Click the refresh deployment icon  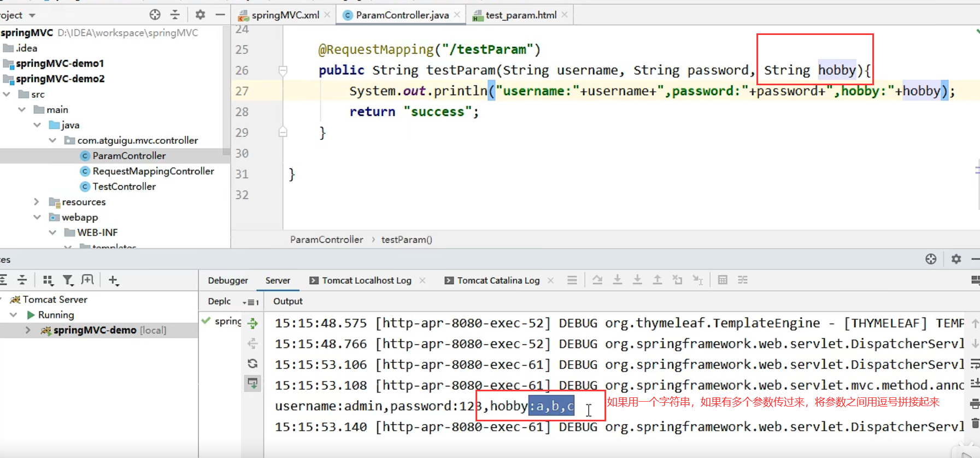253,363
